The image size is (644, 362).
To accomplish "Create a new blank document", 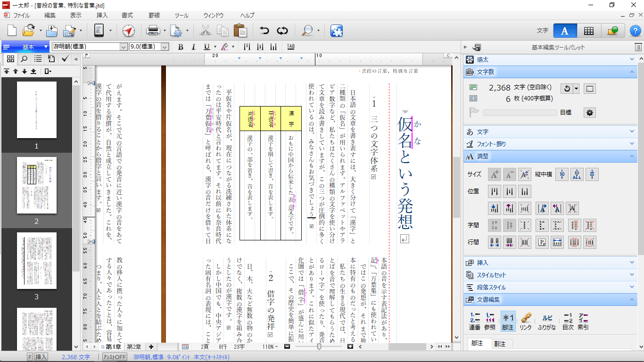I will [x=12, y=31].
